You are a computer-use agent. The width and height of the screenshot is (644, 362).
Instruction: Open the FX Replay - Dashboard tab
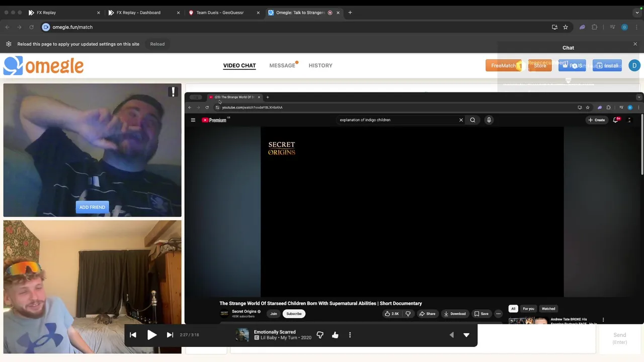(x=143, y=13)
